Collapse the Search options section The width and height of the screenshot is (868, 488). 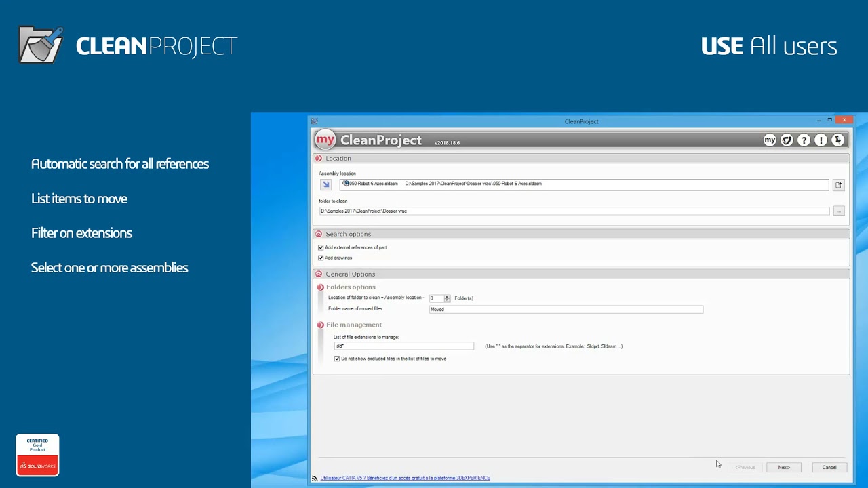[319, 235]
